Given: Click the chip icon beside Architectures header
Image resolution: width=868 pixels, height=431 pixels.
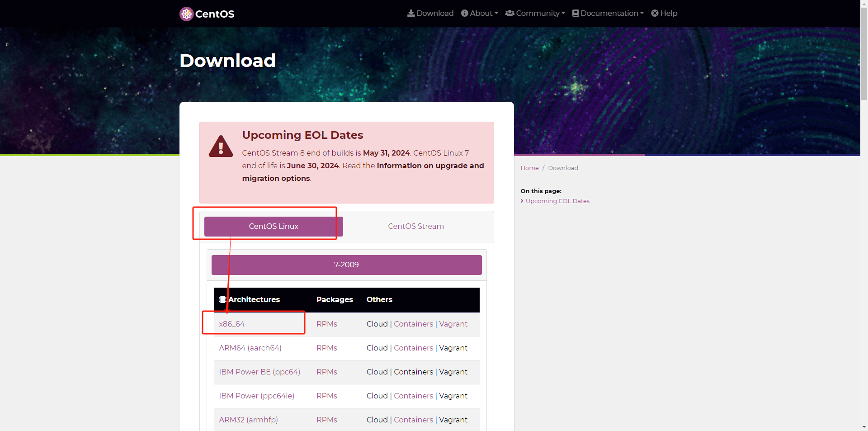Looking at the screenshot, I should point(222,299).
